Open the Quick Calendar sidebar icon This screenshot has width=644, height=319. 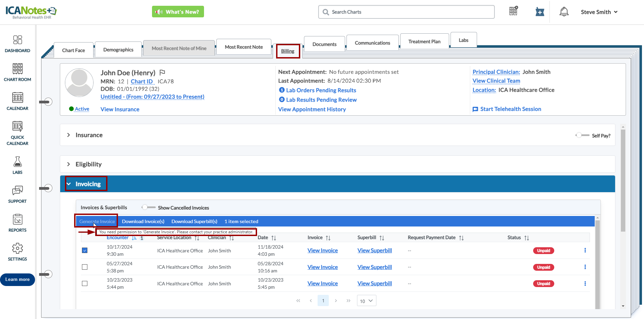pyautogui.click(x=17, y=127)
